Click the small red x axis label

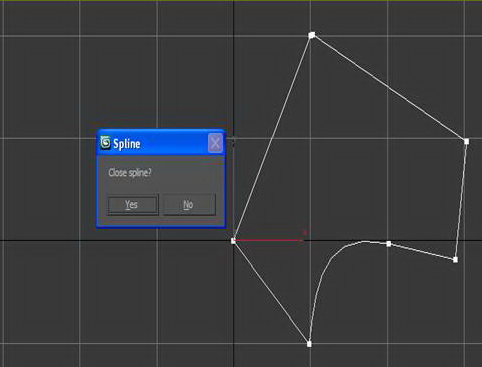tap(304, 233)
